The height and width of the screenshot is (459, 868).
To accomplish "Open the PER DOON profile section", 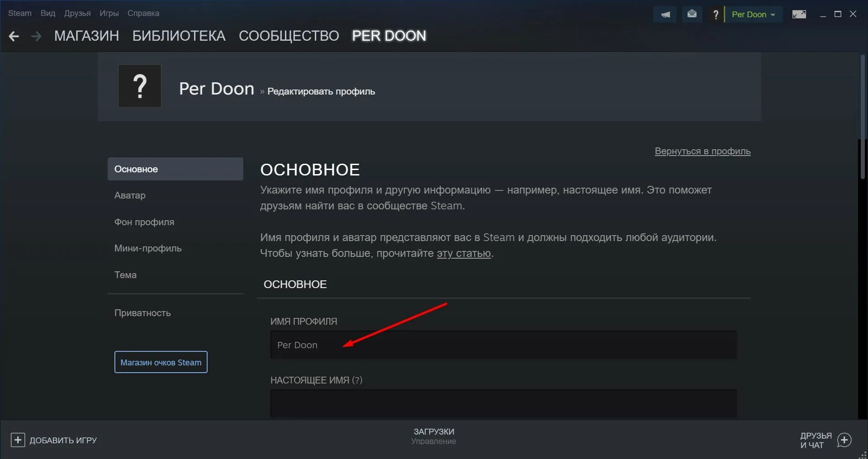I will pos(389,36).
